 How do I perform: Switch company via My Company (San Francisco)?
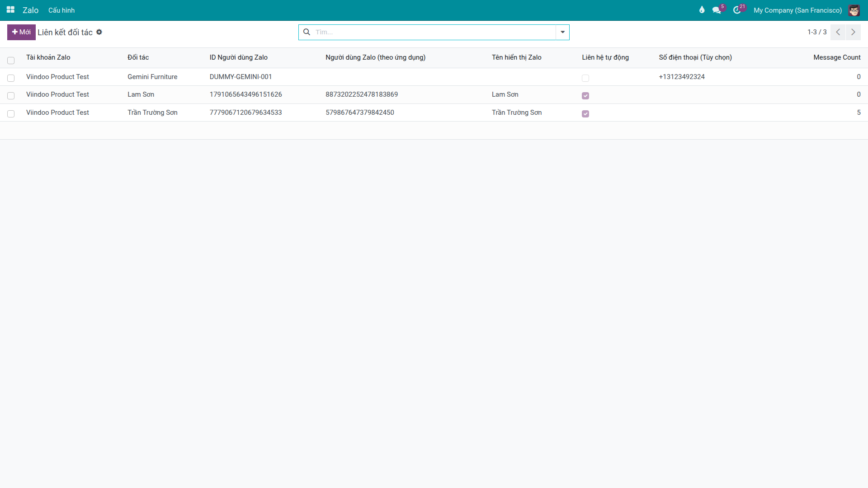[x=797, y=10]
